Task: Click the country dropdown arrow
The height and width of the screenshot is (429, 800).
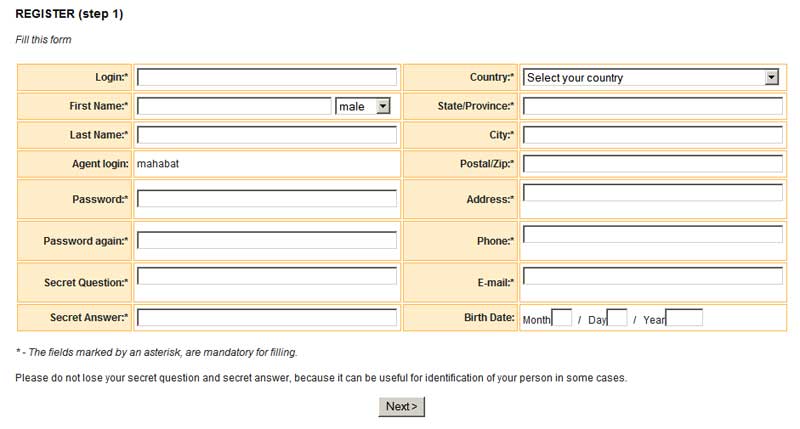Action: click(x=771, y=78)
